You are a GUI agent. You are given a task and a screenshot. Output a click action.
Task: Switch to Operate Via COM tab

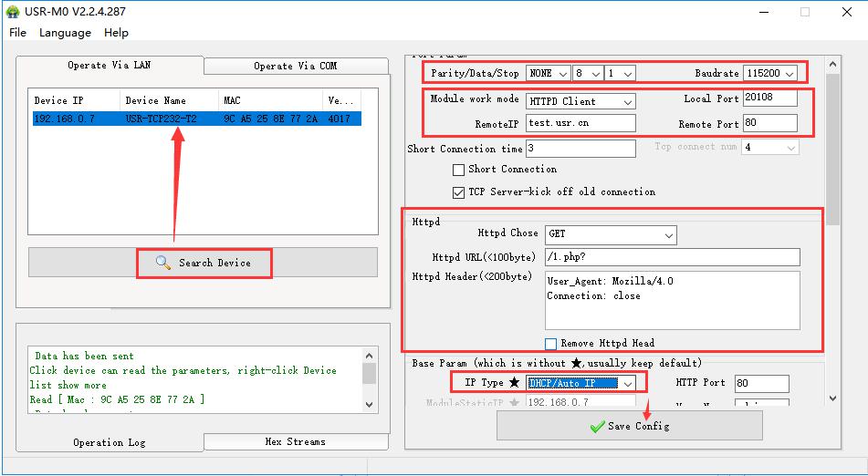coord(296,66)
